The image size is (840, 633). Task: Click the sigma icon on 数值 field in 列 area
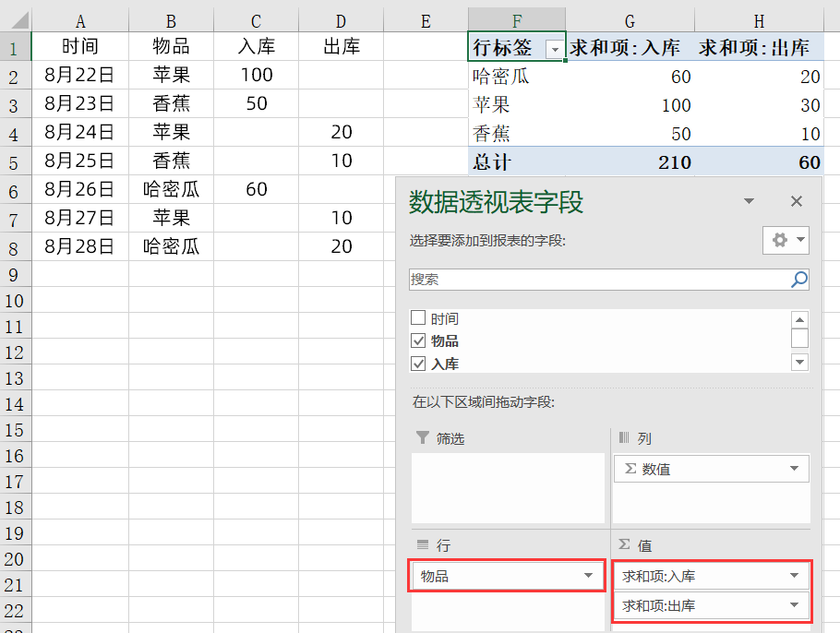tap(632, 469)
